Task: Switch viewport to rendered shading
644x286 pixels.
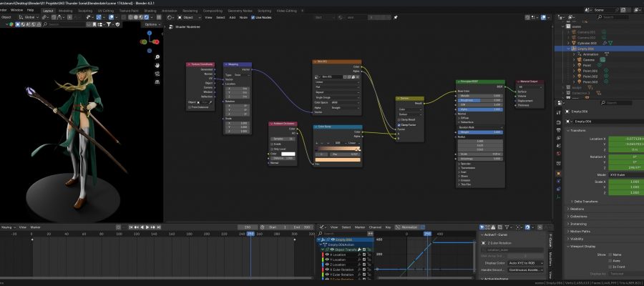Action: [146, 17]
